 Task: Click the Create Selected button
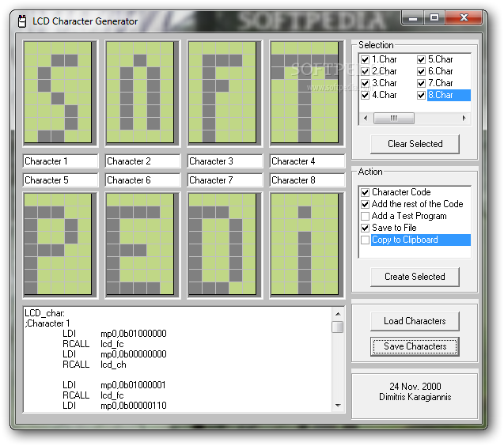tap(415, 277)
